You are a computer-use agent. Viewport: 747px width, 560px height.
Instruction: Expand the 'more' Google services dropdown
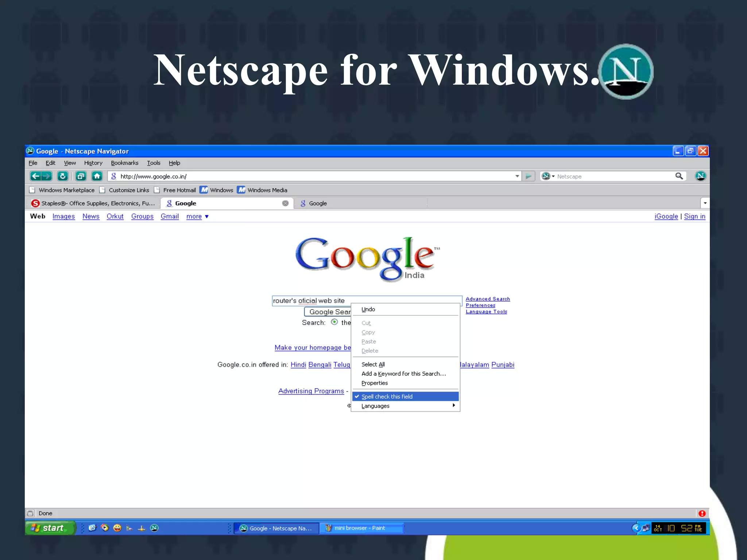point(197,217)
